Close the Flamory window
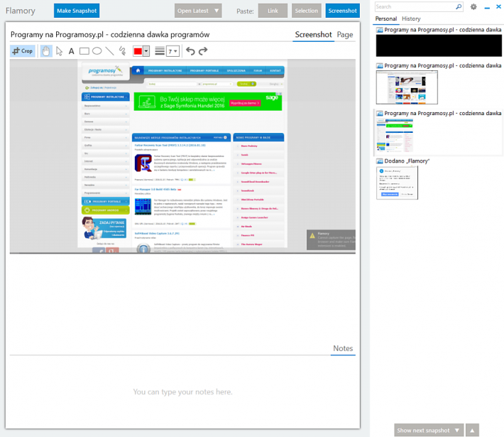 coord(498,6)
